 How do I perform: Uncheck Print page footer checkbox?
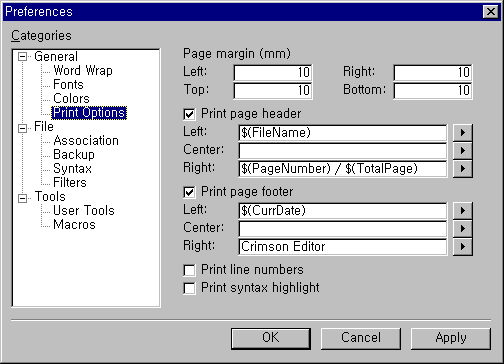(189, 192)
